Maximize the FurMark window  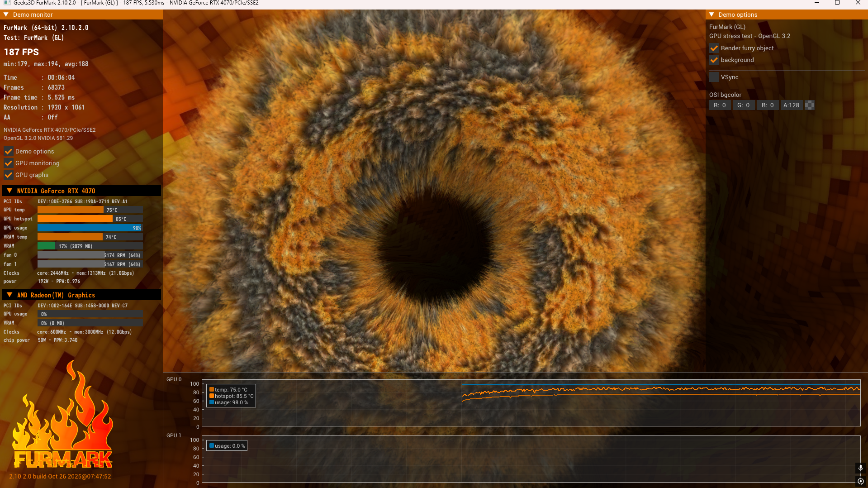[x=837, y=3]
